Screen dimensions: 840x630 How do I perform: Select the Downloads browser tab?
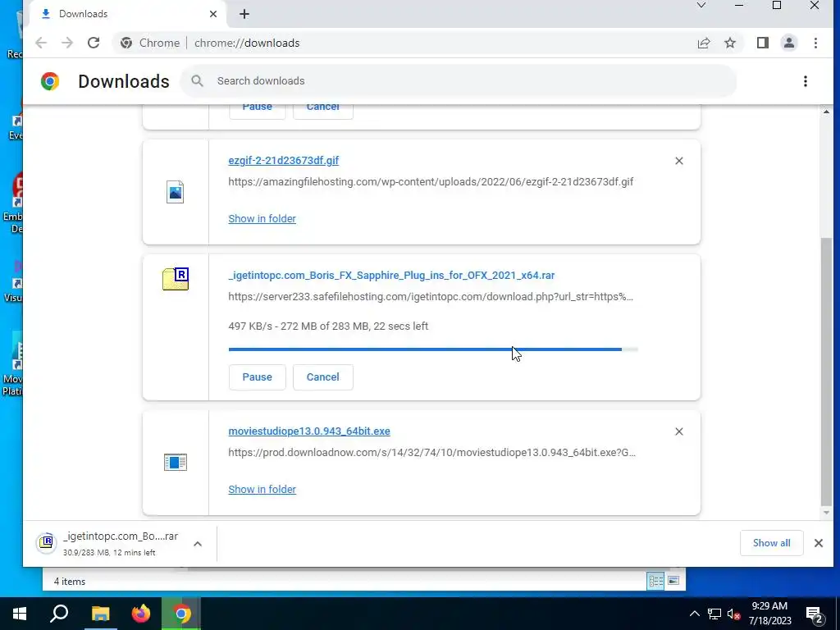(x=129, y=14)
